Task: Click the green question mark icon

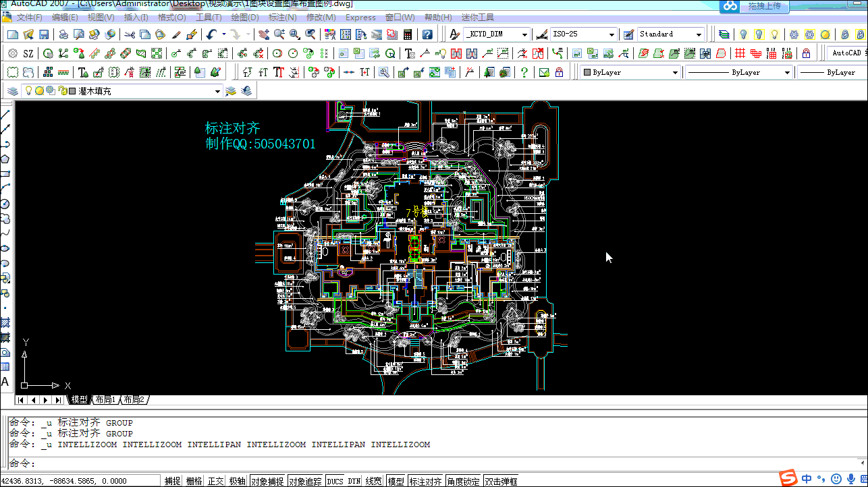Action: [524, 72]
